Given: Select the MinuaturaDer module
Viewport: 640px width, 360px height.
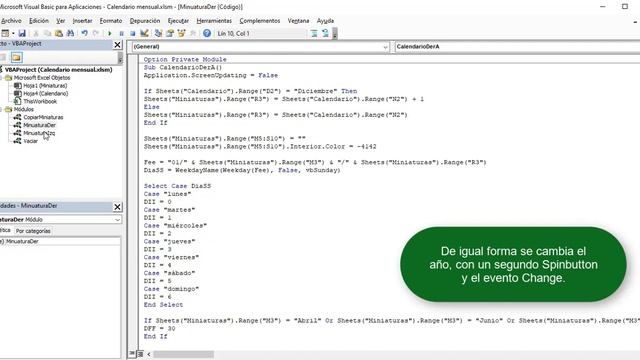Looking at the screenshot, I should 40,125.
